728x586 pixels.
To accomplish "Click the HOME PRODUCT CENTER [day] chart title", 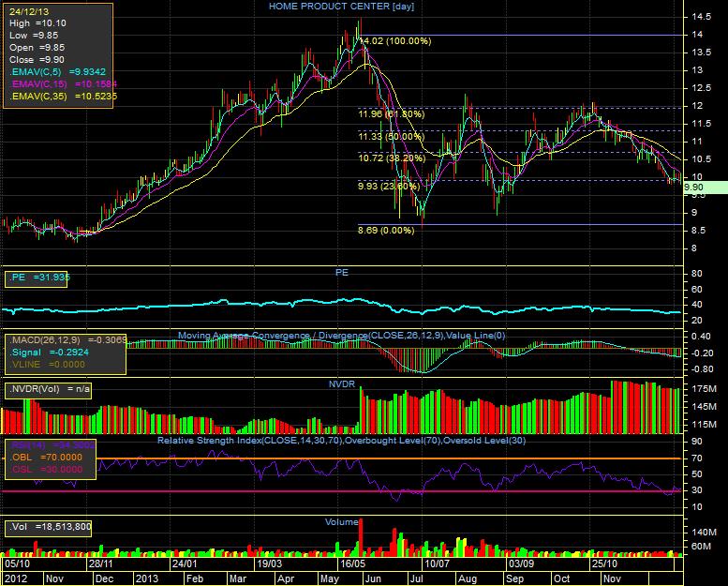I will tap(341, 6).
